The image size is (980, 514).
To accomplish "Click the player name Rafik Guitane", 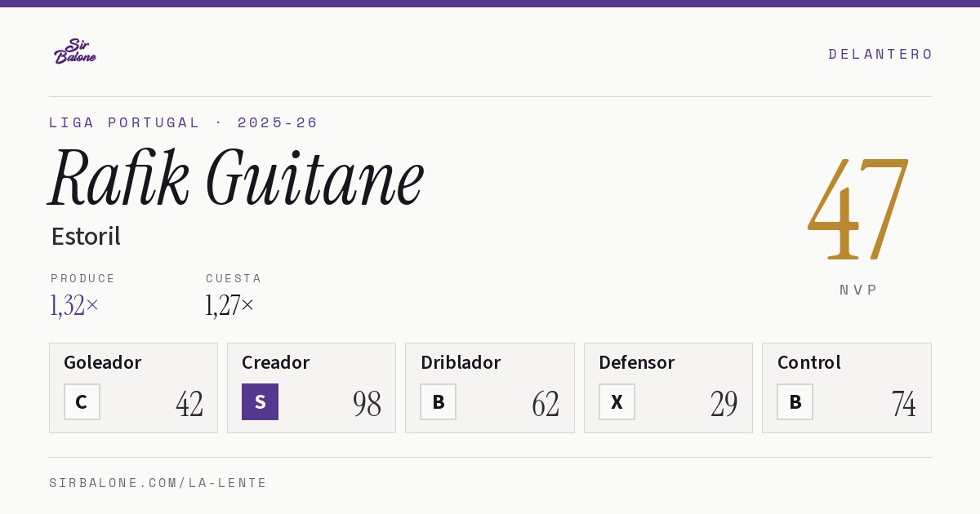I will 237,177.
